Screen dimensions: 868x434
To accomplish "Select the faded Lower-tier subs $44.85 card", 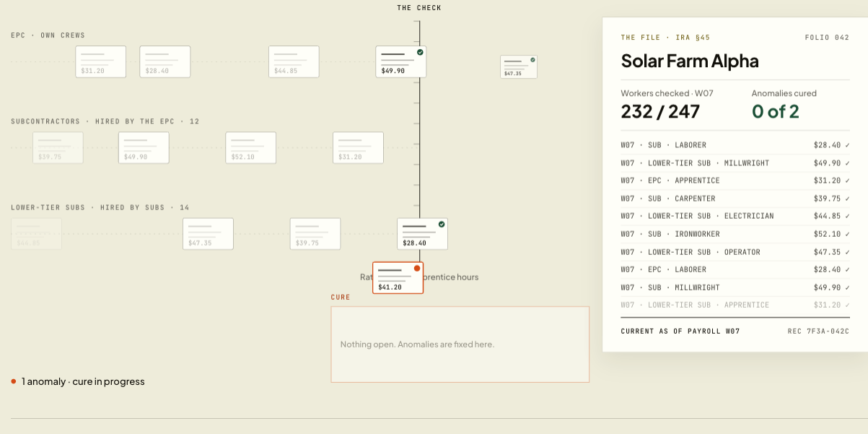I will pos(36,234).
